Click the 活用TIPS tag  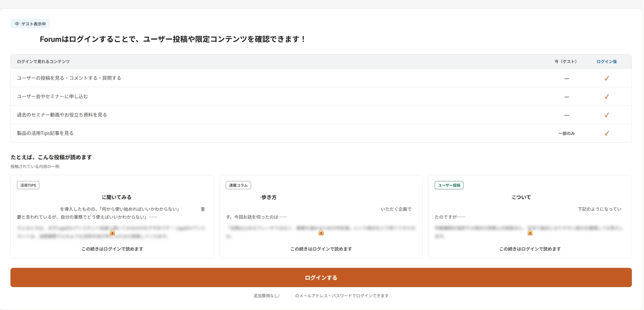28,185
